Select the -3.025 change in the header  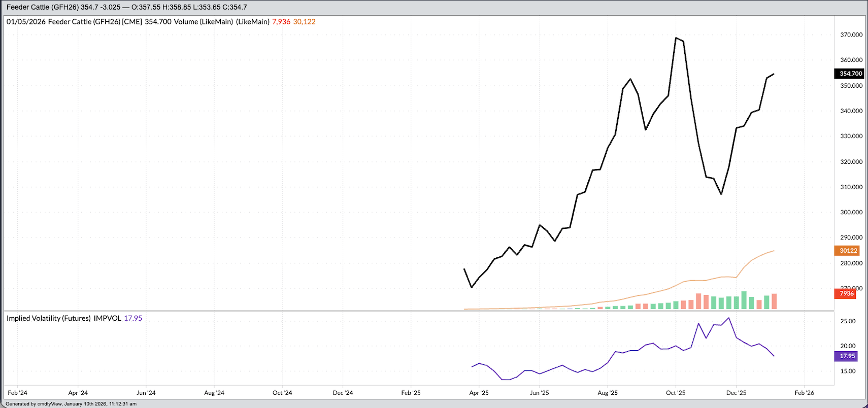point(110,7)
